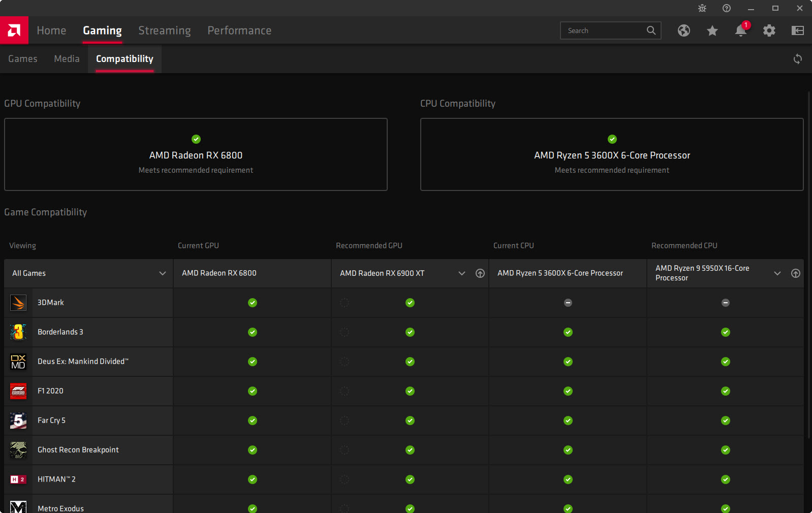Toggle the sidebar panel icon
The width and height of the screenshot is (812, 513).
tap(797, 30)
